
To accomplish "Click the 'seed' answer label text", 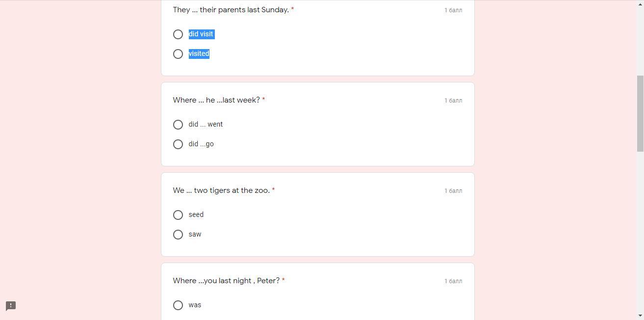I will click(x=196, y=214).
